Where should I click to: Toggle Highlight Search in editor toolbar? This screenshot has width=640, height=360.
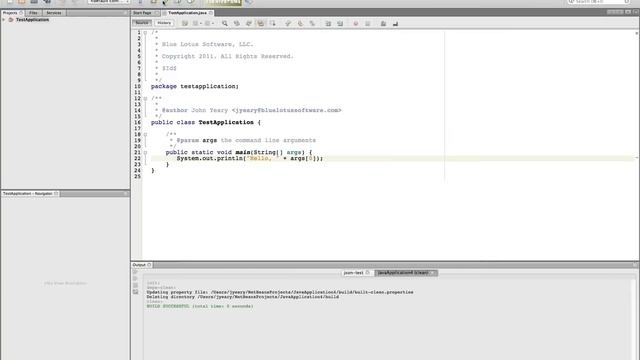[x=260, y=24]
